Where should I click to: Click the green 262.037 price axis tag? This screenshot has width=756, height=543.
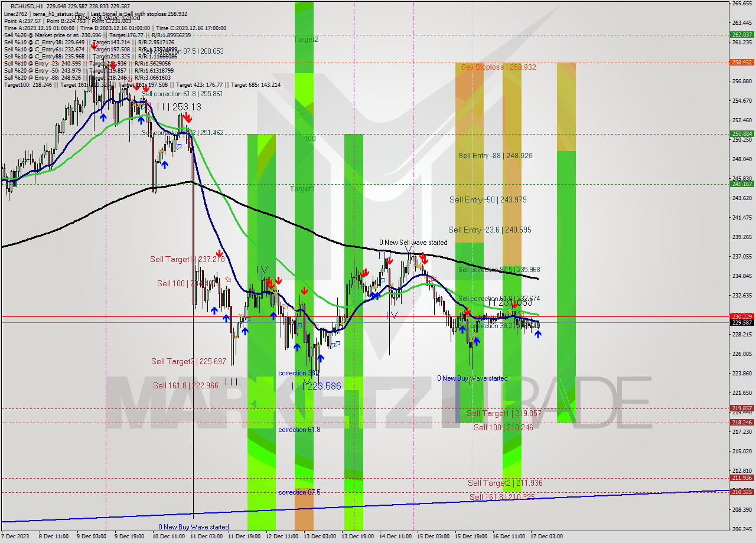742,35
